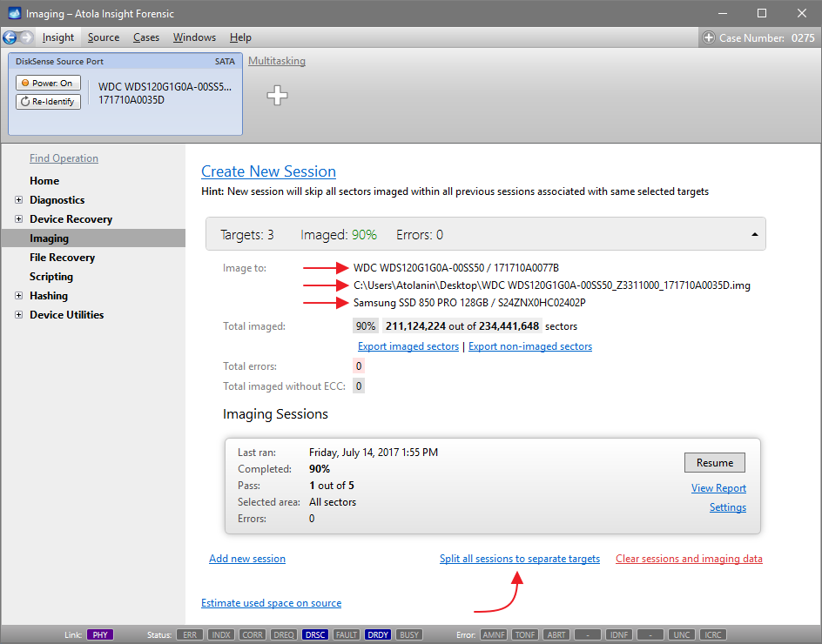Select File Recovery in the sidebar
Screen dimensions: 822x644
point(62,258)
